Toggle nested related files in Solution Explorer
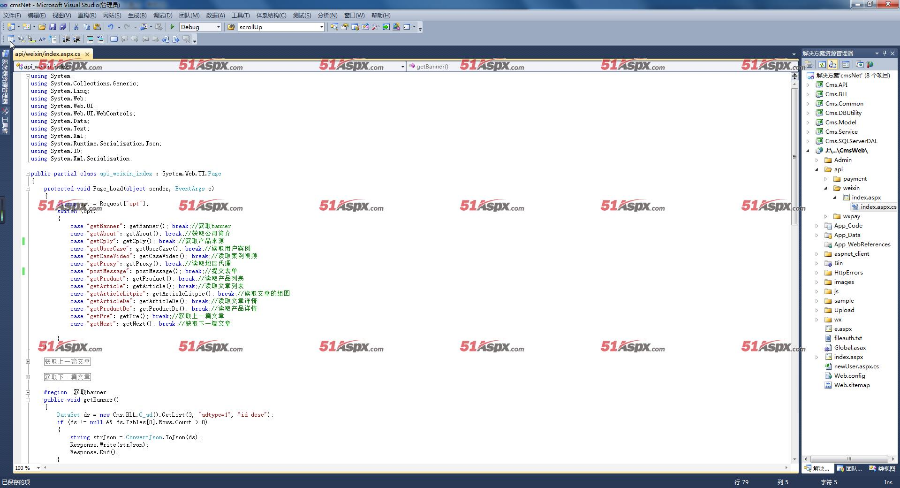The height and width of the screenshot is (488, 900). point(832,64)
